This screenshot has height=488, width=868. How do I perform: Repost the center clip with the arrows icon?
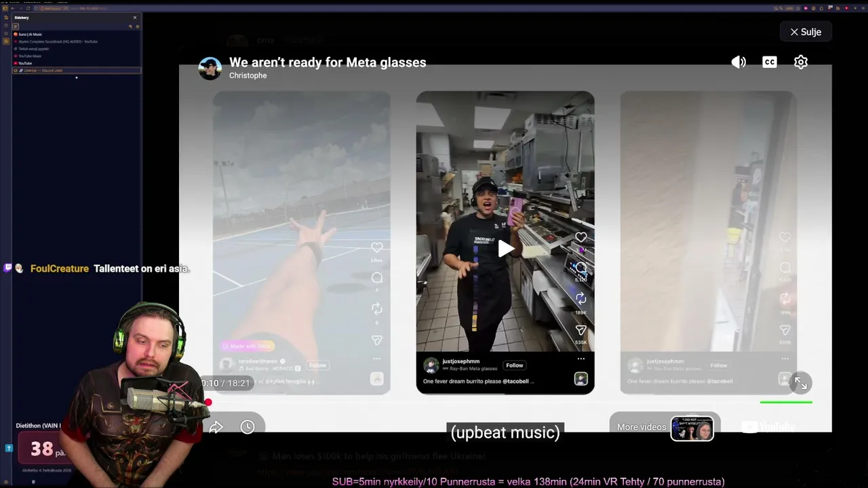(581, 298)
